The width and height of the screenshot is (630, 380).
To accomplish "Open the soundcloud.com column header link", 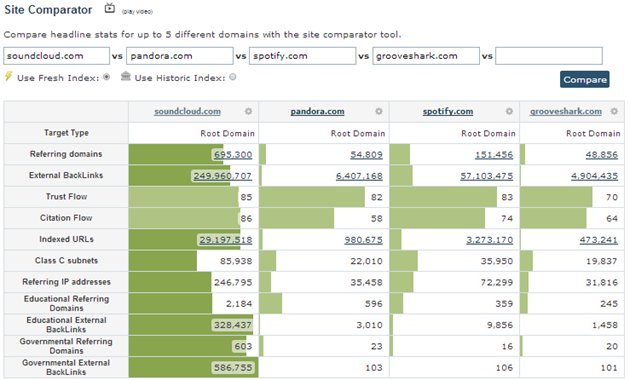I will click(x=187, y=111).
